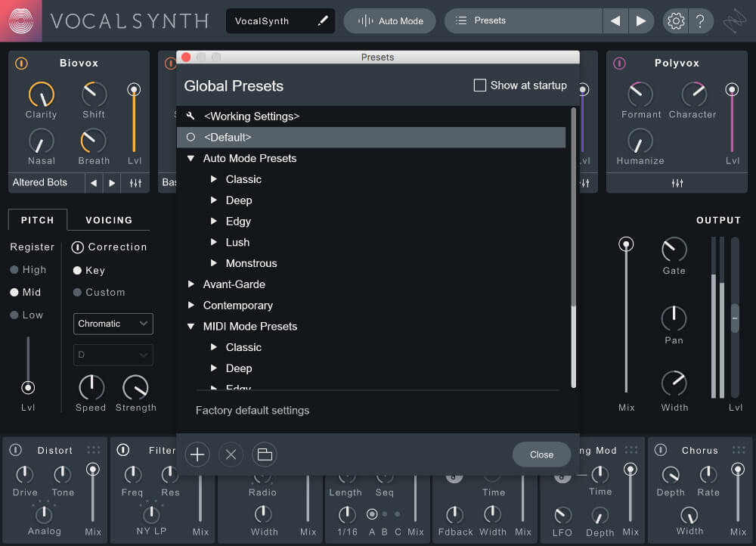Expand the Avant-Garde preset category
This screenshot has height=546, width=756.
(191, 284)
